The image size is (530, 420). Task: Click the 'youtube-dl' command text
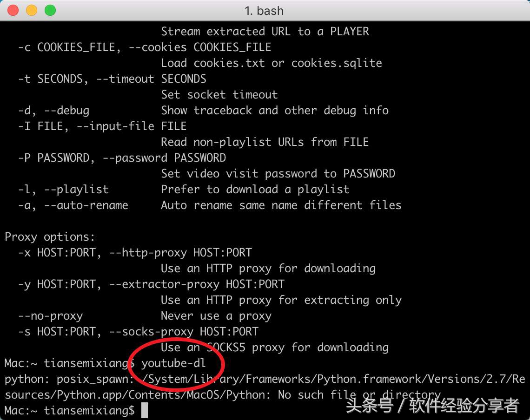(173, 363)
